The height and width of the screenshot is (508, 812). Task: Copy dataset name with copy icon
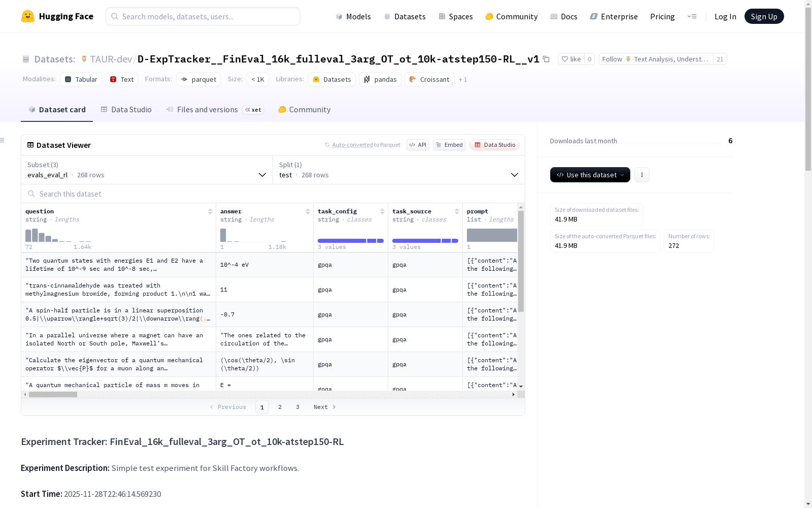click(x=546, y=59)
